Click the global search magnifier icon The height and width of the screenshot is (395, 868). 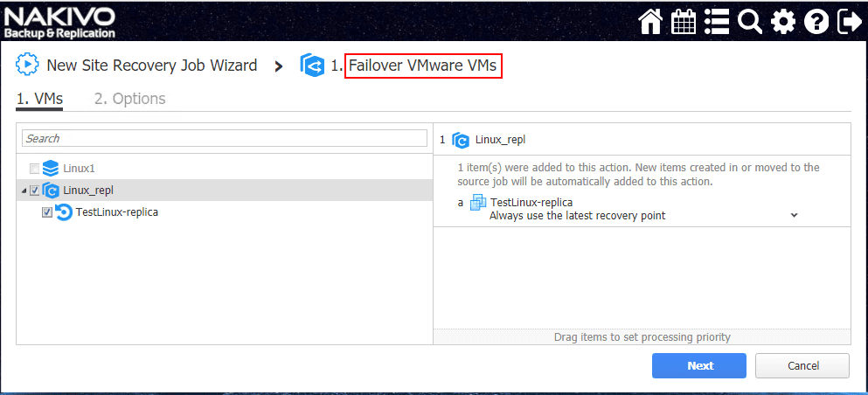(x=750, y=22)
